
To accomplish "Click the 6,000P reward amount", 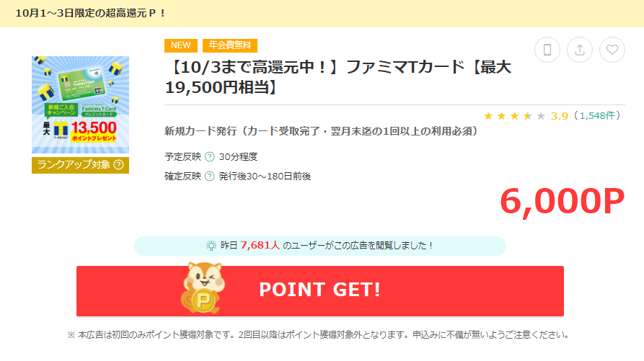I will coord(562,202).
